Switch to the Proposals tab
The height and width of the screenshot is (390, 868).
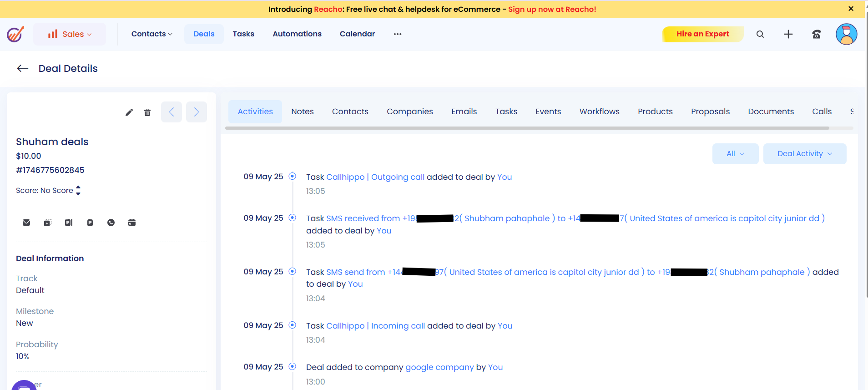(x=710, y=111)
